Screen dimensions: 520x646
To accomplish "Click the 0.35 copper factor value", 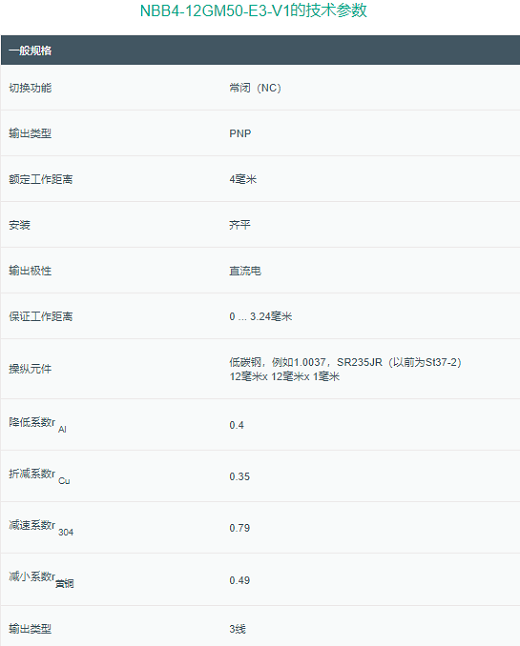I will click(x=240, y=476).
